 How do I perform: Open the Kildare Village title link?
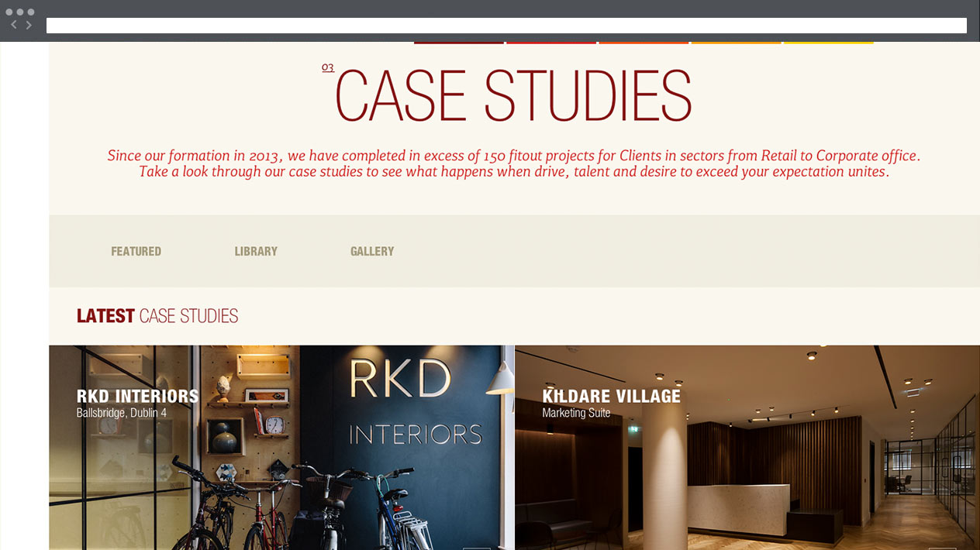point(611,397)
